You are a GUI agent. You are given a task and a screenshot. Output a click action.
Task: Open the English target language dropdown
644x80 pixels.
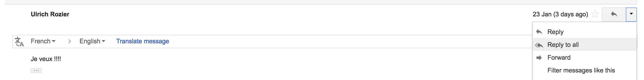(92, 41)
